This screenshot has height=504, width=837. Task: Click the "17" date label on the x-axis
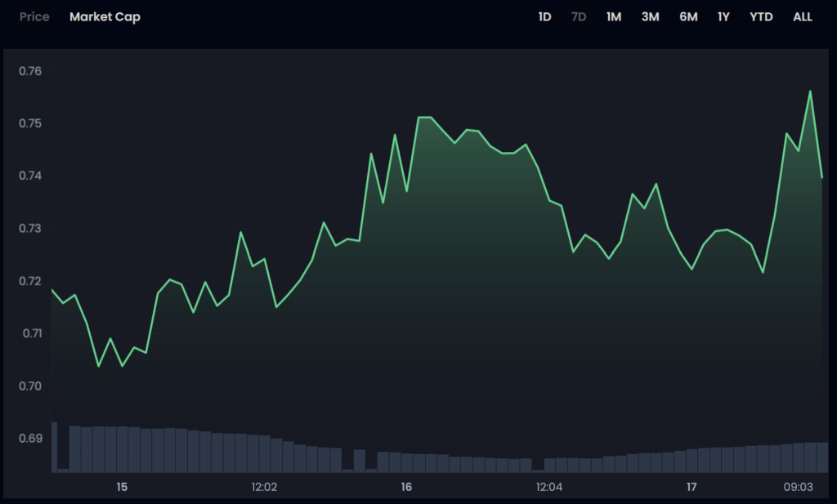click(692, 488)
